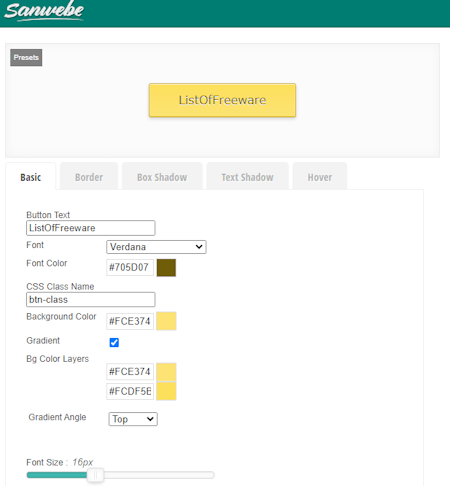
Task: Open the Presets button
Action: click(26, 58)
